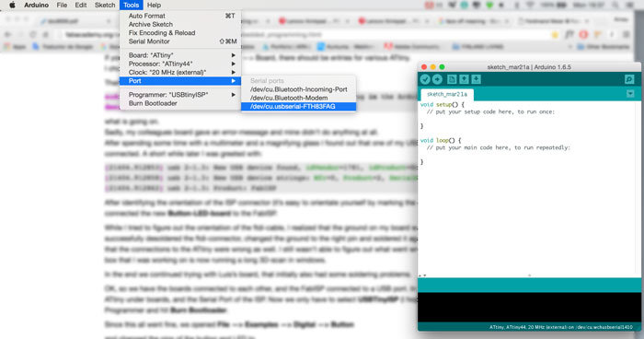Click the void loop() line in editor
This screenshot has height=339, width=644.
pos(441,140)
